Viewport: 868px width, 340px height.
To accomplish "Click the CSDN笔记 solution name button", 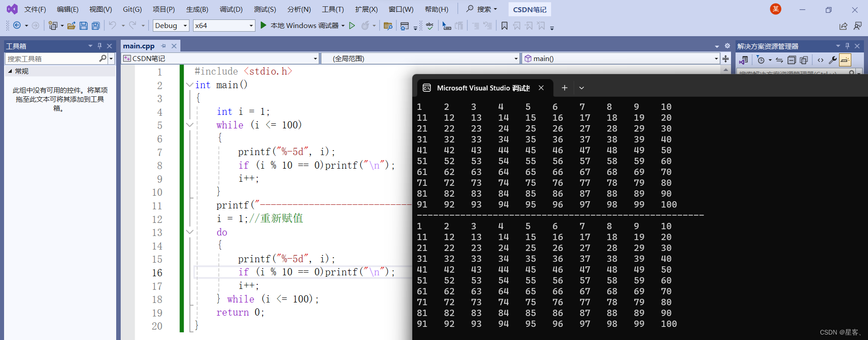I will coord(529,9).
